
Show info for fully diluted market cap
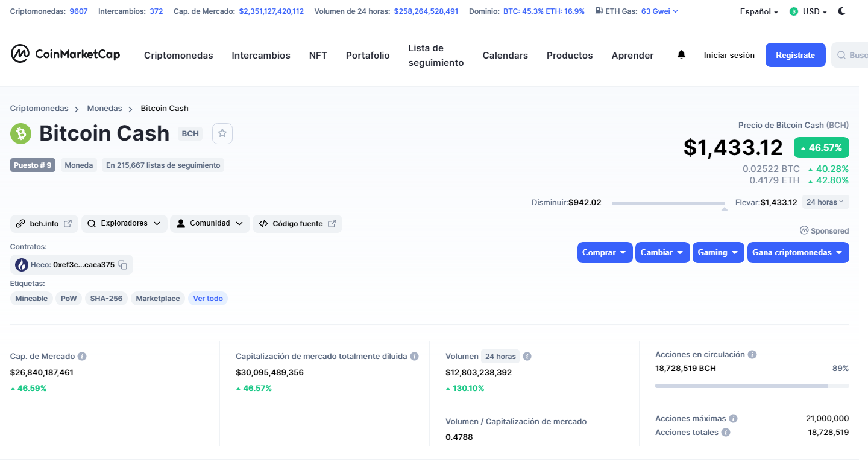tap(414, 356)
